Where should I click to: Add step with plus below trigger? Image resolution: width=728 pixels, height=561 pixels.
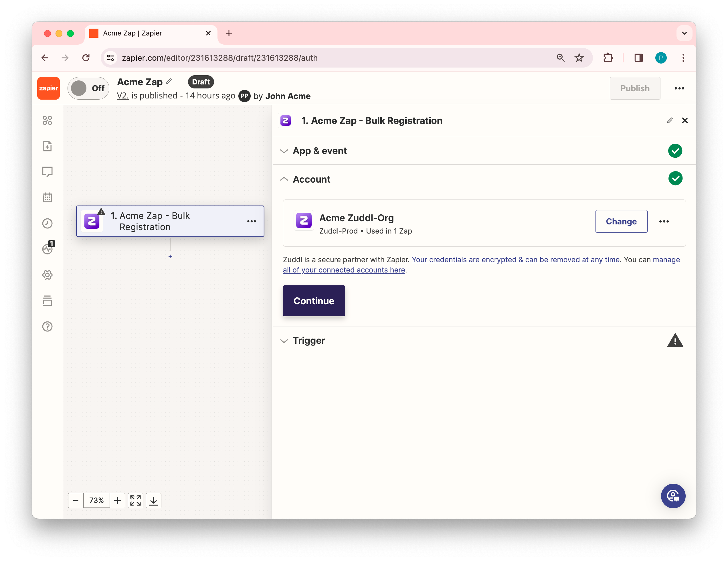(170, 256)
